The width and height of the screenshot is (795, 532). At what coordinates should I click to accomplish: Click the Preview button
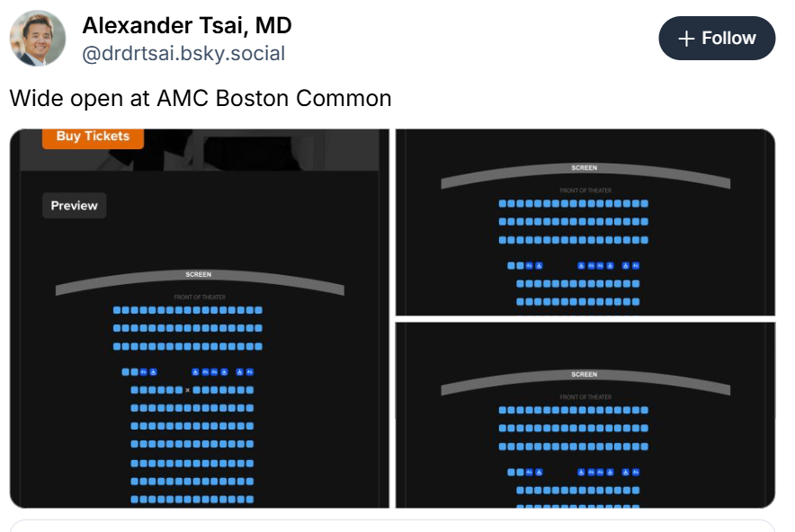coord(75,206)
